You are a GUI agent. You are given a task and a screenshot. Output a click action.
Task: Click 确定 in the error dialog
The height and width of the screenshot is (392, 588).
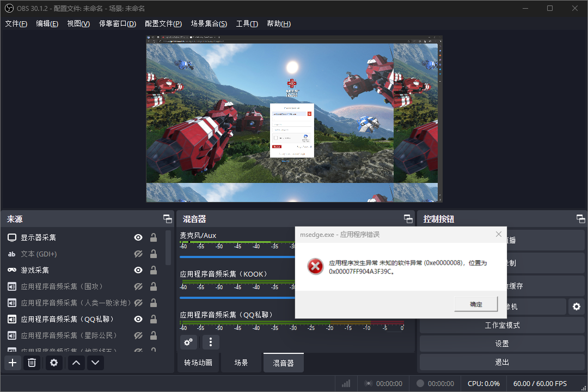point(476,304)
